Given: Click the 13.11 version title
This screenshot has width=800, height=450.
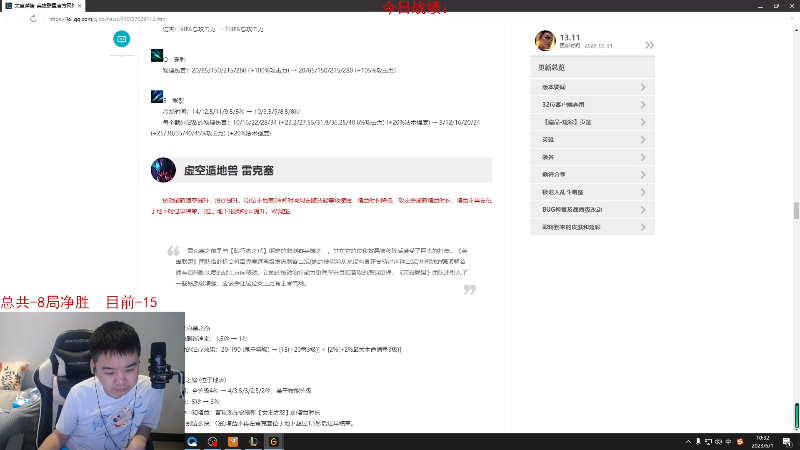Looking at the screenshot, I should point(570,37).
